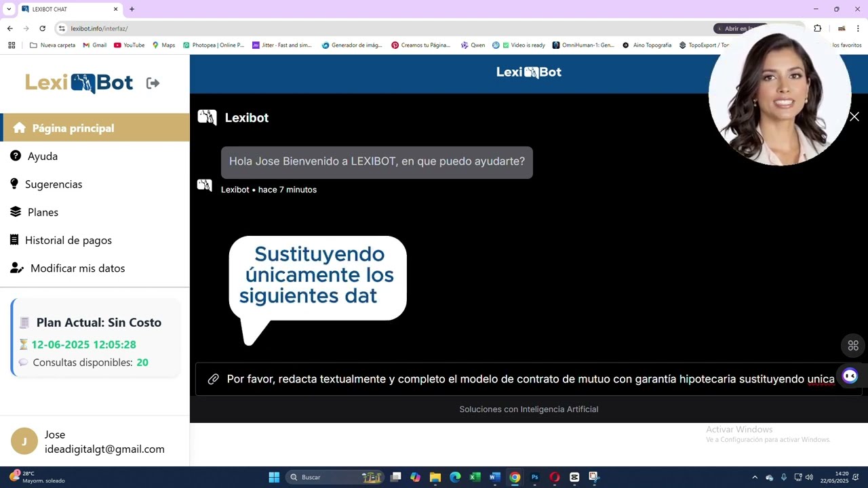Click the Consultas disponibles count
This screenshot has height=488, width=868.
click(x=142, y=363)
